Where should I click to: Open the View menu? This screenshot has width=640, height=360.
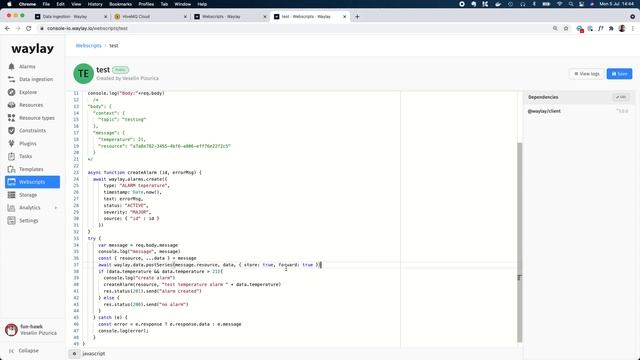pyautogui.click(x=76, y=4)
